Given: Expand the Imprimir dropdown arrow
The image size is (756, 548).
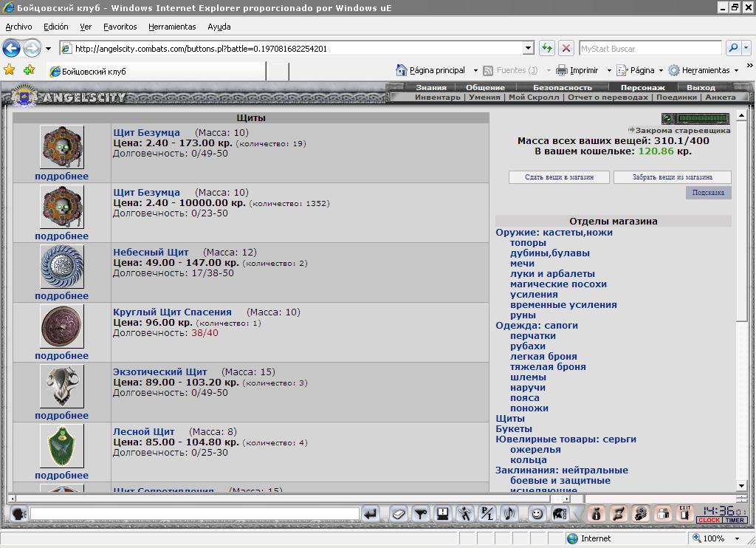Looking at the screenshot, I should pyautogui.click(x=609, y=70).
